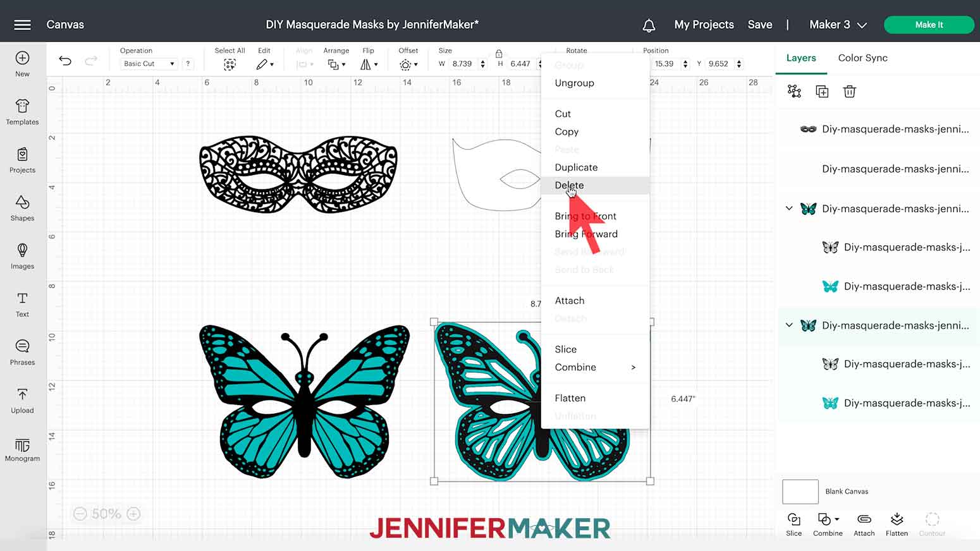
Task: Expand the Combine submenu in context menu
Action: [x=634, y=367]
